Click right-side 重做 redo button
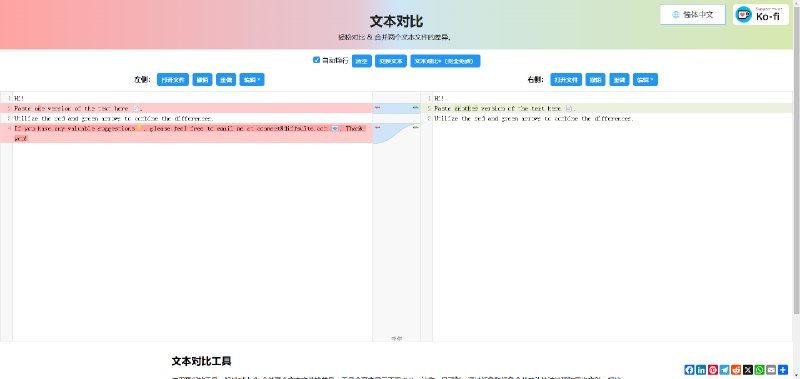 point(619,80)
